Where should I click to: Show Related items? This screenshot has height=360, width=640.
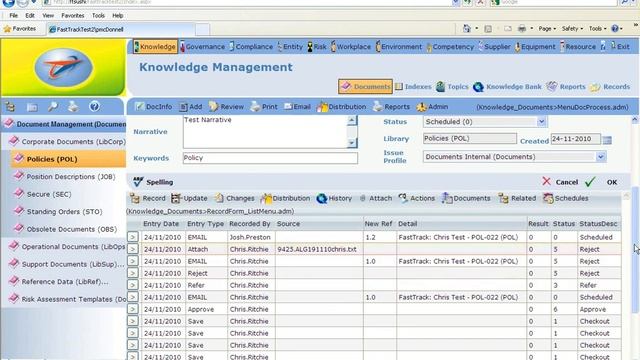click(x=517, y=198)
